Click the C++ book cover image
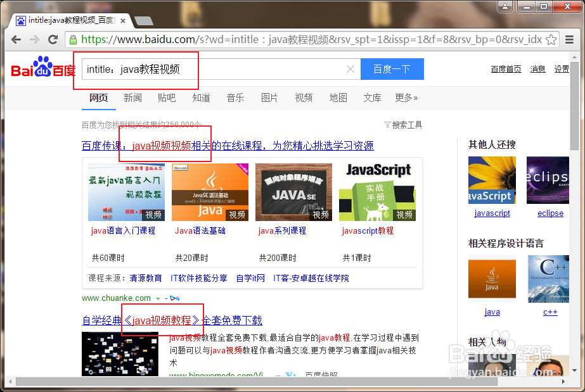Screen dimensions: 585x392 (x=548, y=279)
